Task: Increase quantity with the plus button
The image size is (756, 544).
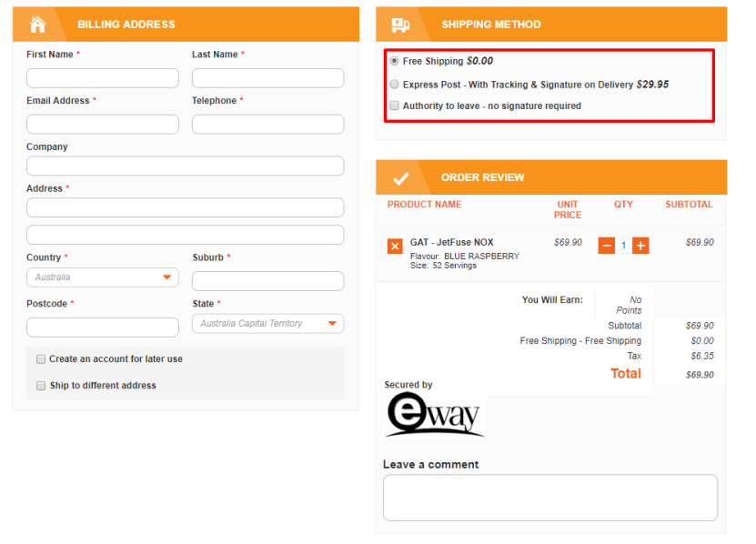Action: [640, 246]
